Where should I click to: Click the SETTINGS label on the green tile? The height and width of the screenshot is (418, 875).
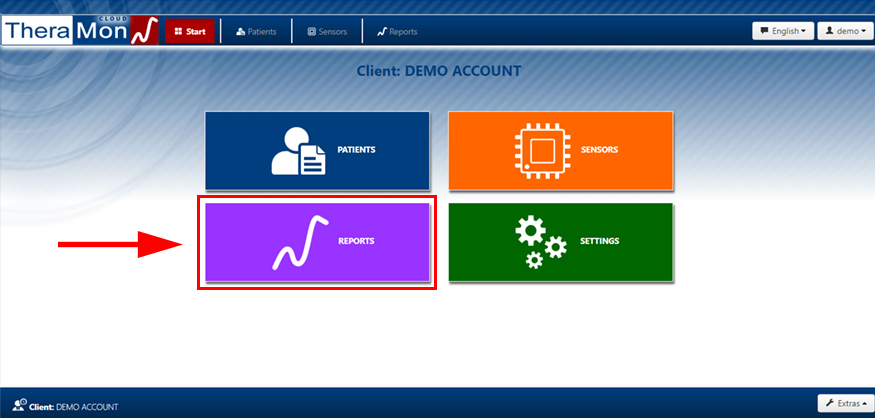(599, 241)
